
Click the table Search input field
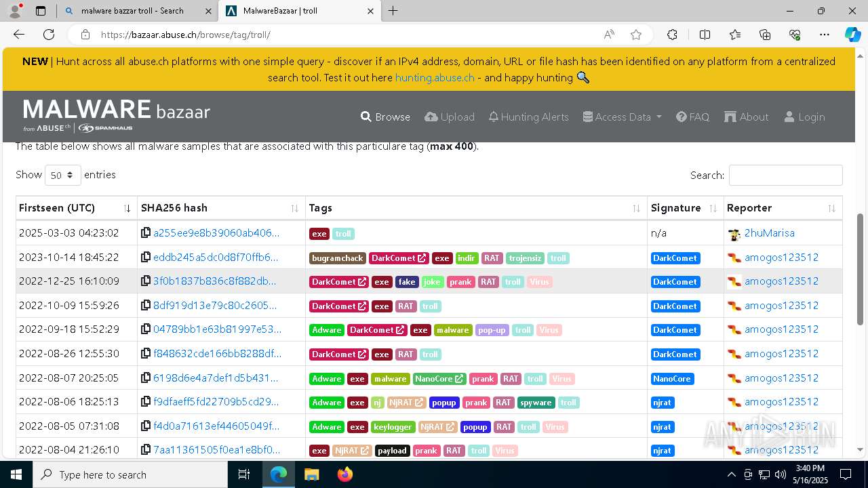[x=785, y=175]
